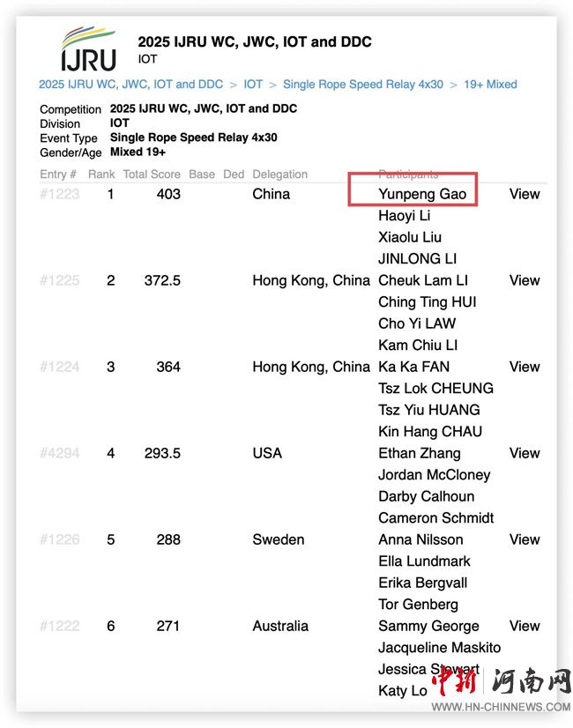Image resolution: width=573 pixels, height=728 pixels.
Task: Click the Total Score column header
Action: point(152,175)
